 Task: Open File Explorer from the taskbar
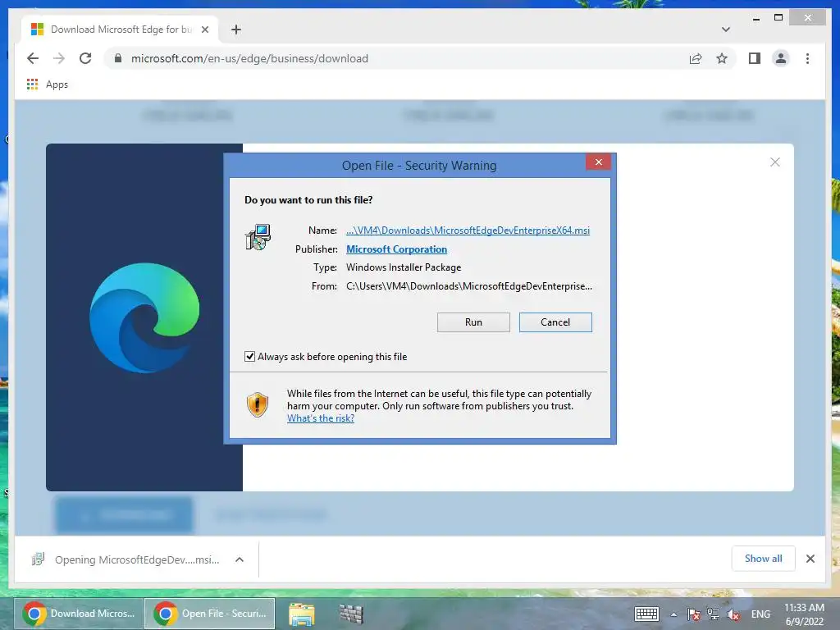pos(302,614)
